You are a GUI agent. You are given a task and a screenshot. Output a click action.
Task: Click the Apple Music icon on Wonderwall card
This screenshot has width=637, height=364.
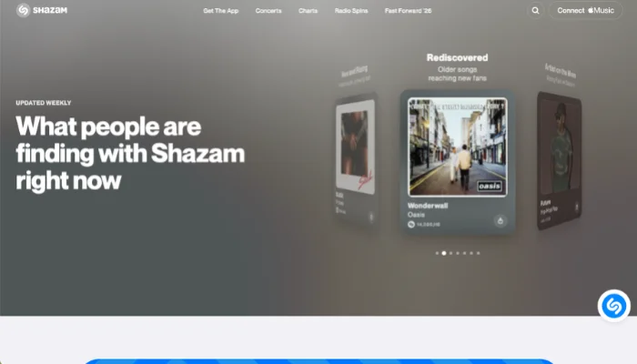[500, 220]
